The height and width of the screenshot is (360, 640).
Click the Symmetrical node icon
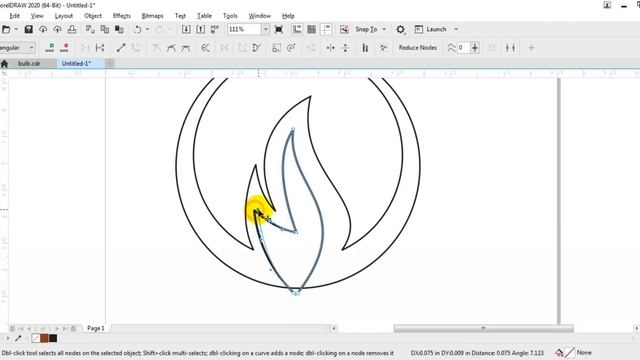(x=186, y=48)
